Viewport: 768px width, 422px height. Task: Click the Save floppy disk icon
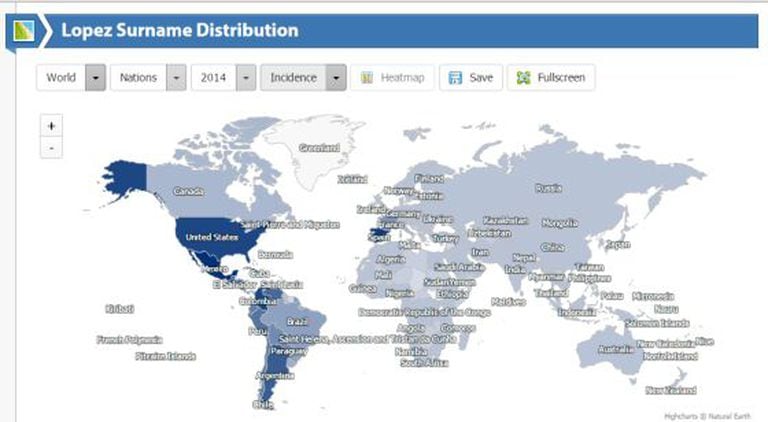457,78
